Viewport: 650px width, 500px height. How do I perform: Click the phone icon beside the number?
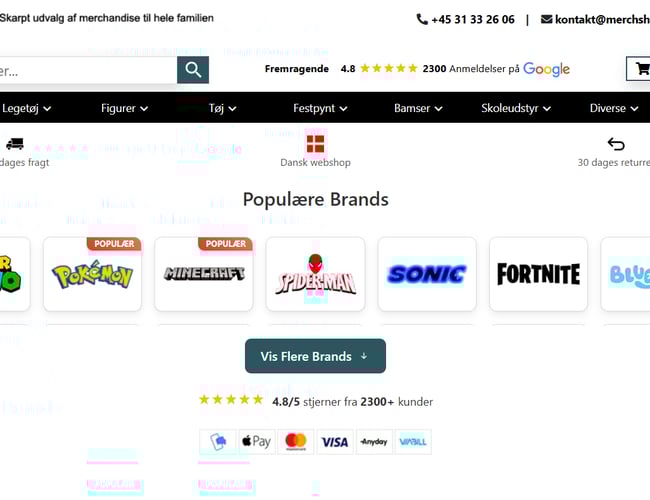[x=422, y=19]
